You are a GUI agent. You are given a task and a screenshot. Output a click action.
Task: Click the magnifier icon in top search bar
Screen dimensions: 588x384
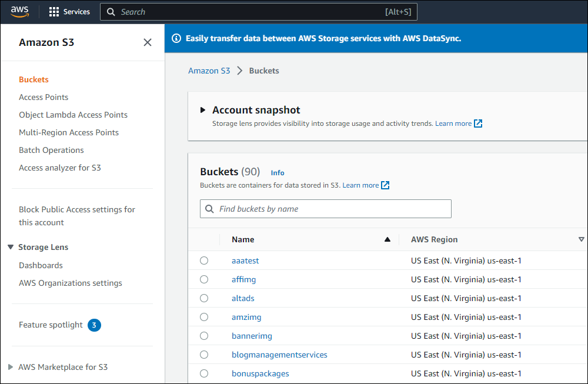111,12
